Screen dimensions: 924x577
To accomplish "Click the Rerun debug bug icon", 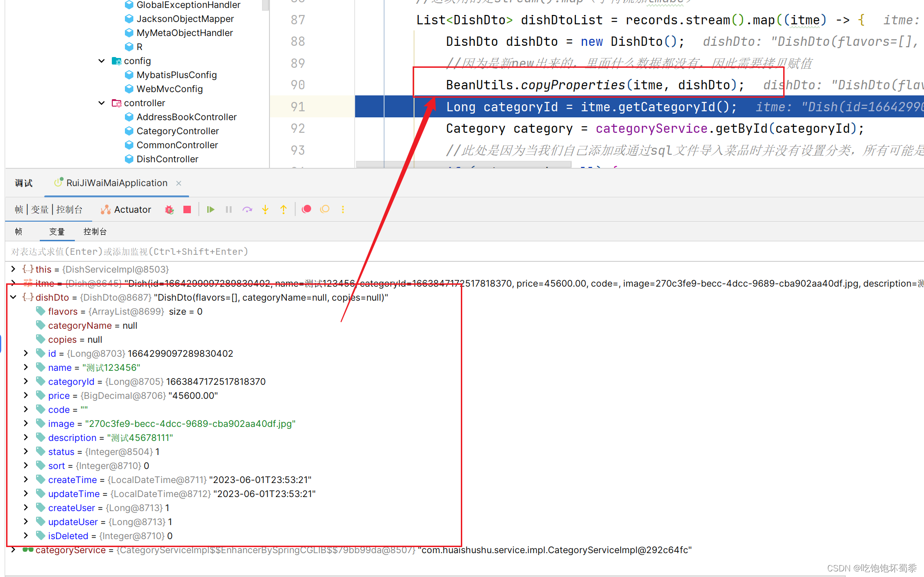I will click(169, 209).
